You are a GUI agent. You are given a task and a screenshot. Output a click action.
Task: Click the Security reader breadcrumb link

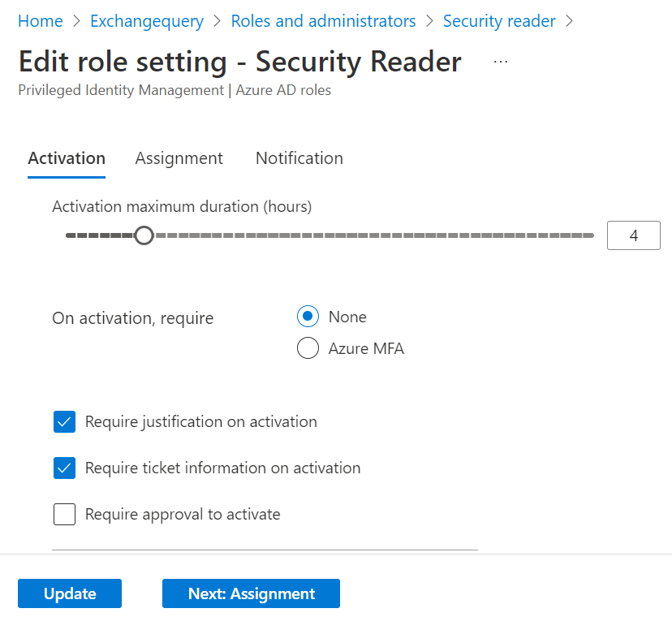[499, 21]
